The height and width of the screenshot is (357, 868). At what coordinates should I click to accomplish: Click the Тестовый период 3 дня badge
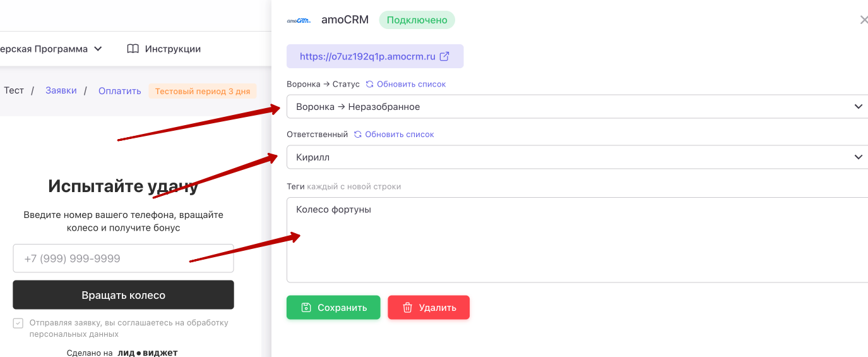(203, 91)
